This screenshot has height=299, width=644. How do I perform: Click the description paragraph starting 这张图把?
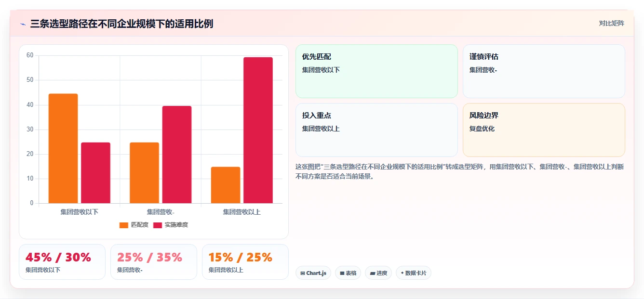pos(460,171)
